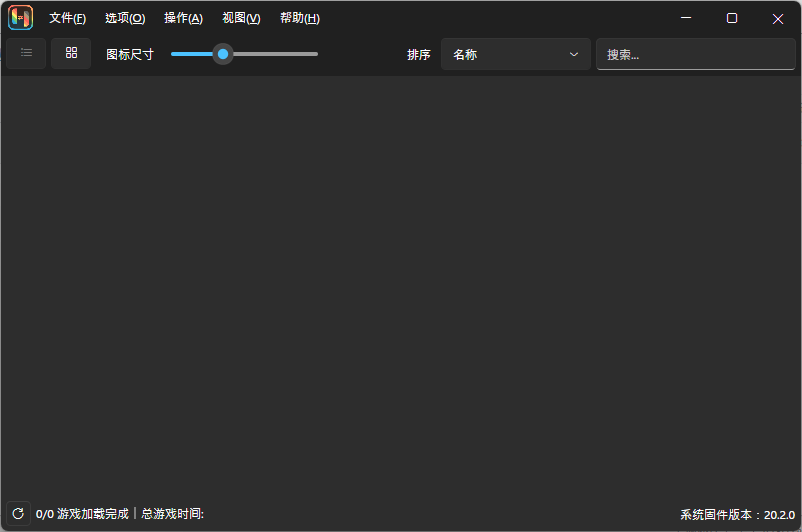Click the 0/0 游戏加载完成 status text
Image resolution: width=802 pixels, height=532 pixels.
(82, 514)
